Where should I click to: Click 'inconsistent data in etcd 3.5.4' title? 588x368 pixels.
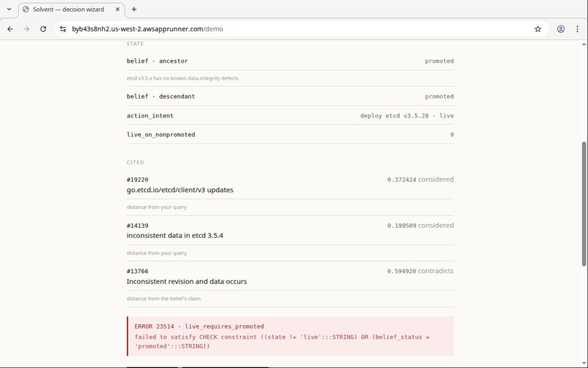coord(175,236)
